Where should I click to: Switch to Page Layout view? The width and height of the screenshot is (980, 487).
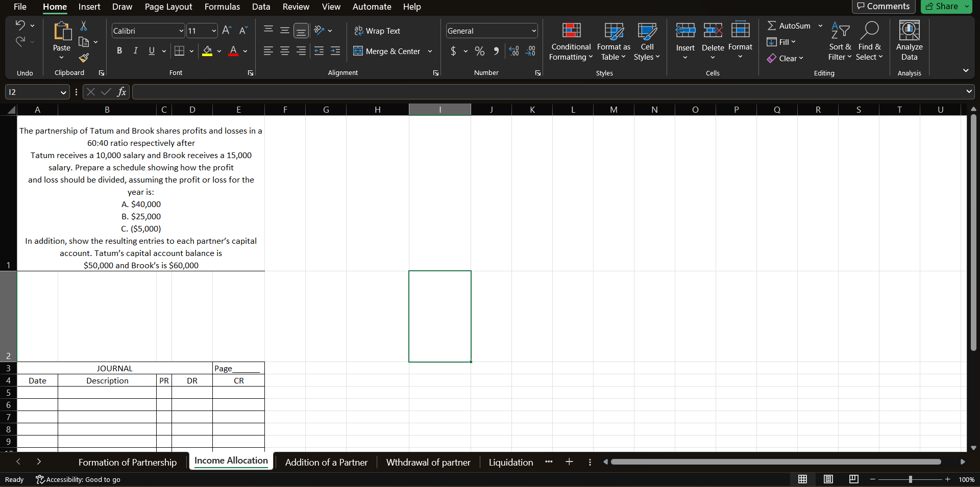828,479
